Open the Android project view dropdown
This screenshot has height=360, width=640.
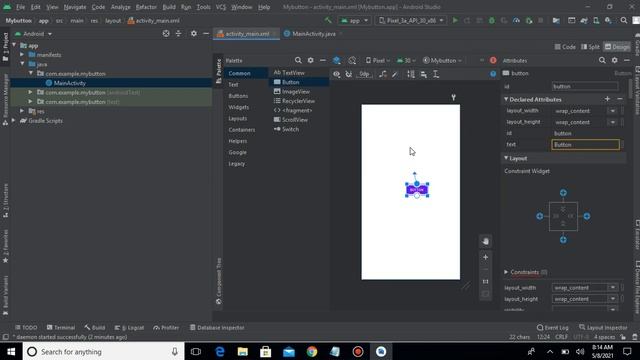pyautogui.click(x=33, y=34)
